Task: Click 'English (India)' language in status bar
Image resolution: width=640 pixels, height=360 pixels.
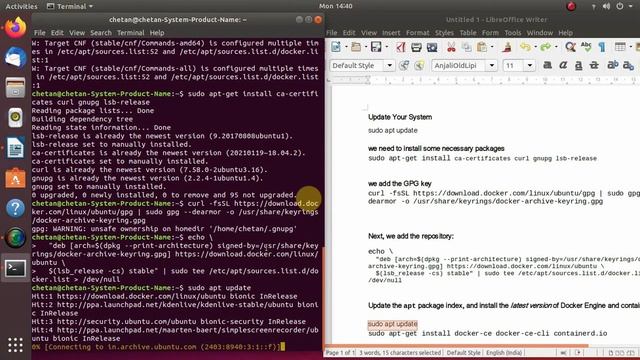Action: pyautogui.click(x=504, y=353)
